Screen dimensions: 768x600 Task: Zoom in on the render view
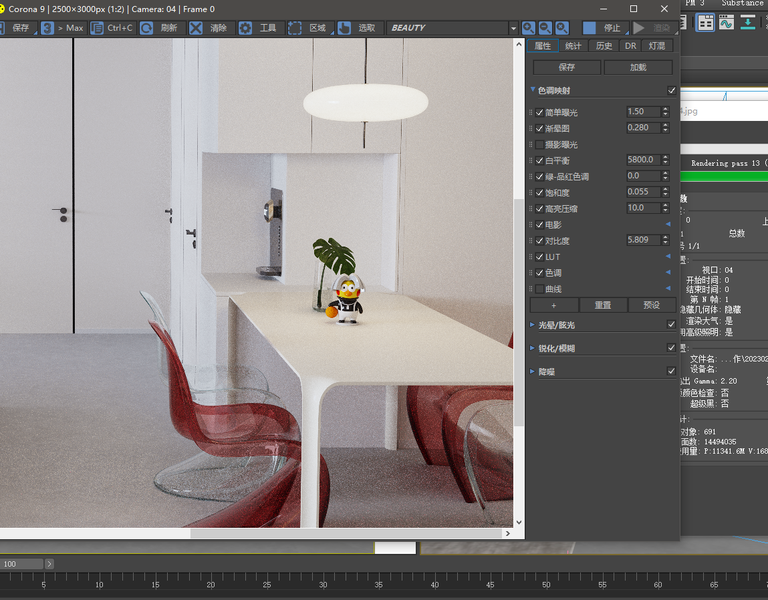coord(528,28)
